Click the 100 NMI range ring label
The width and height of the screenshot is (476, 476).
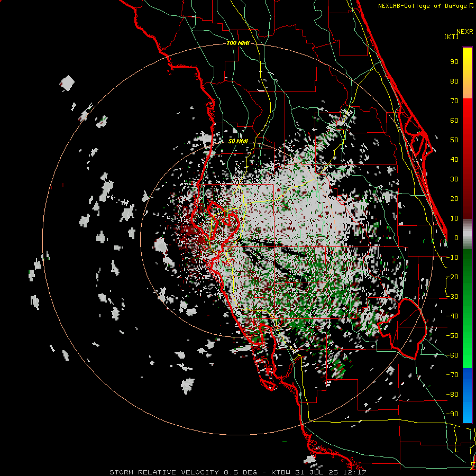point(238,43)
